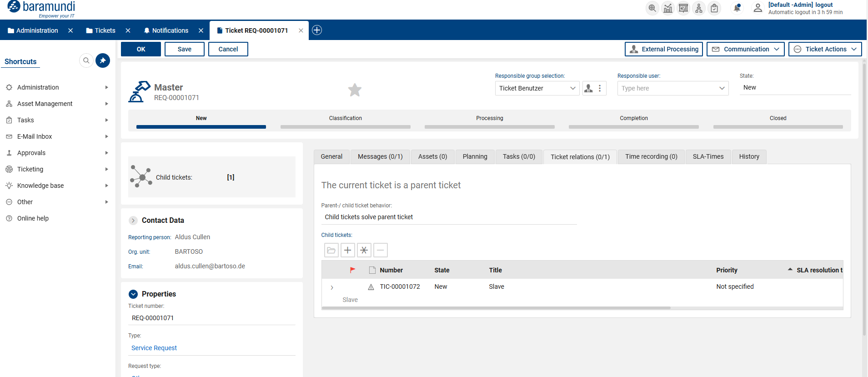868x377 pixels.
Task: Select the Classification progress stage
Action: pos(346,121)
